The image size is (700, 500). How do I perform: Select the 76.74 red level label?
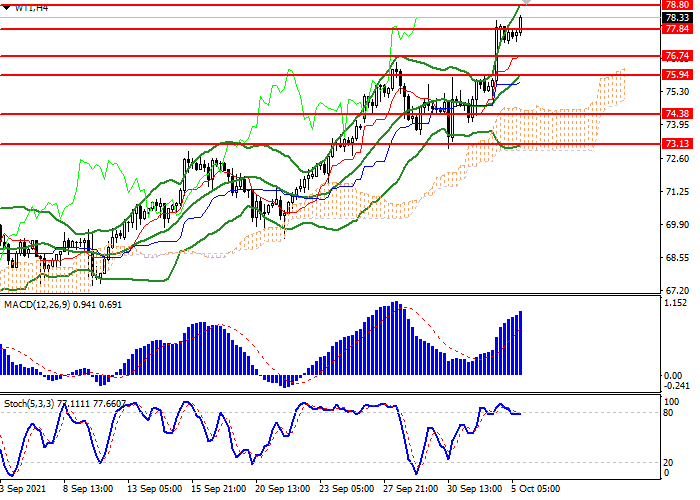tap(677, 56)
